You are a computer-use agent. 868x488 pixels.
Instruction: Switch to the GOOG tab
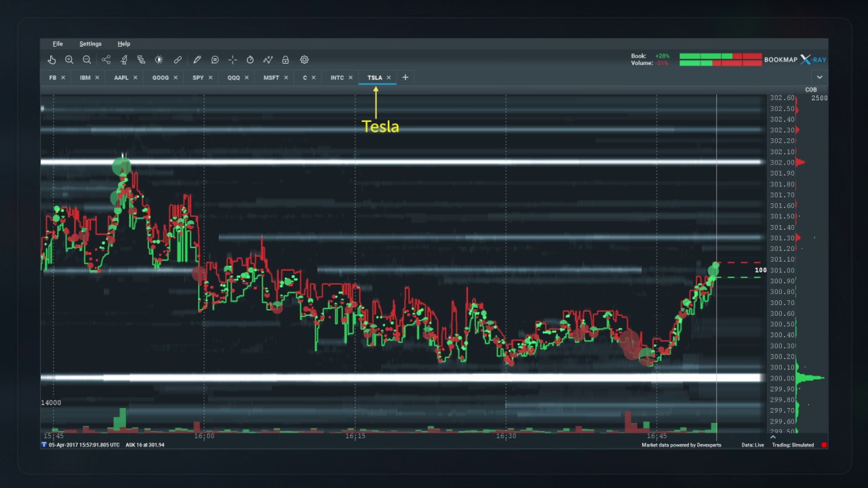coord(160,78)
